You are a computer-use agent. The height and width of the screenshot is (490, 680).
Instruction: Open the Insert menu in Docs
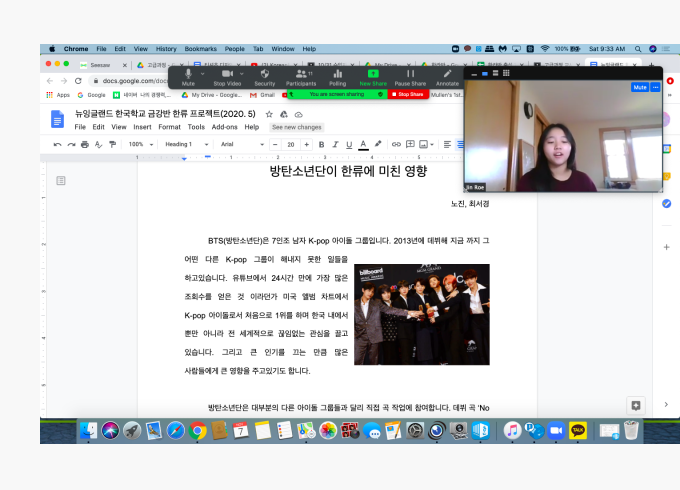[x=142, y=127]
